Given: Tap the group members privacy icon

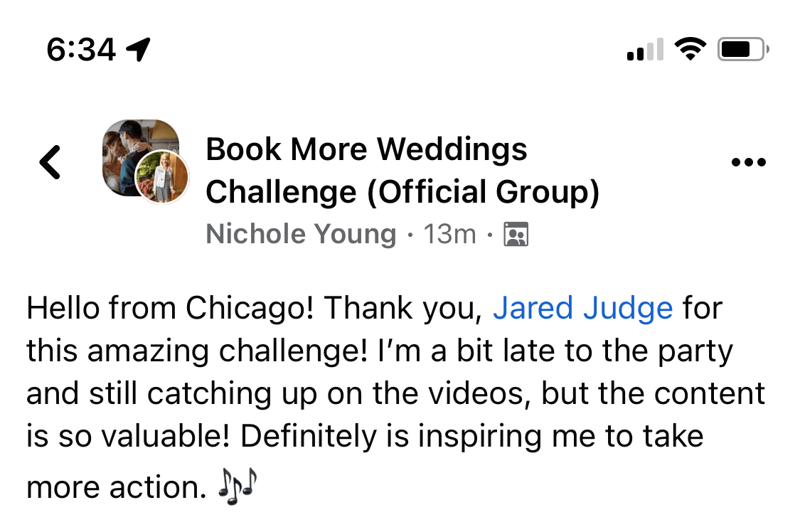Looking at the screenshot, I should (x=516, y=234).
